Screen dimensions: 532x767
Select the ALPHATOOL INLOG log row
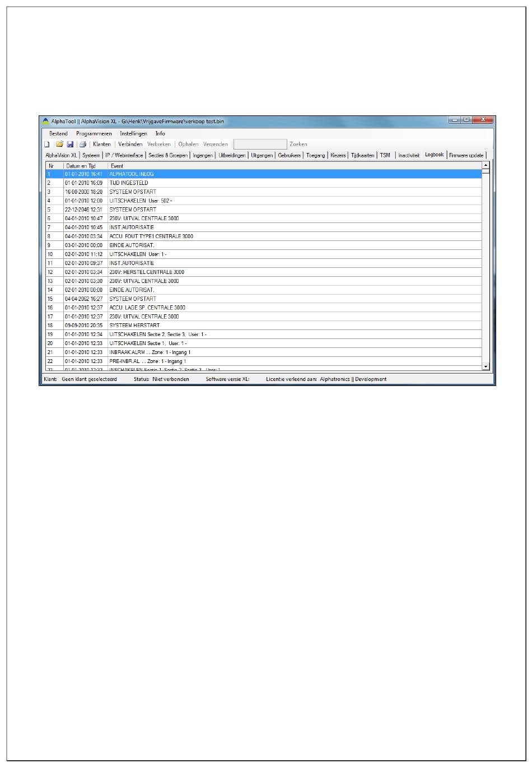264,174
